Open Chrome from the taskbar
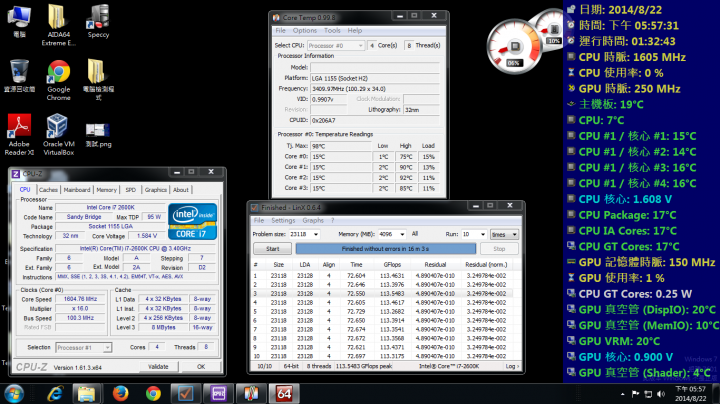This screenshot has width=720, height=404. (153, 394)
